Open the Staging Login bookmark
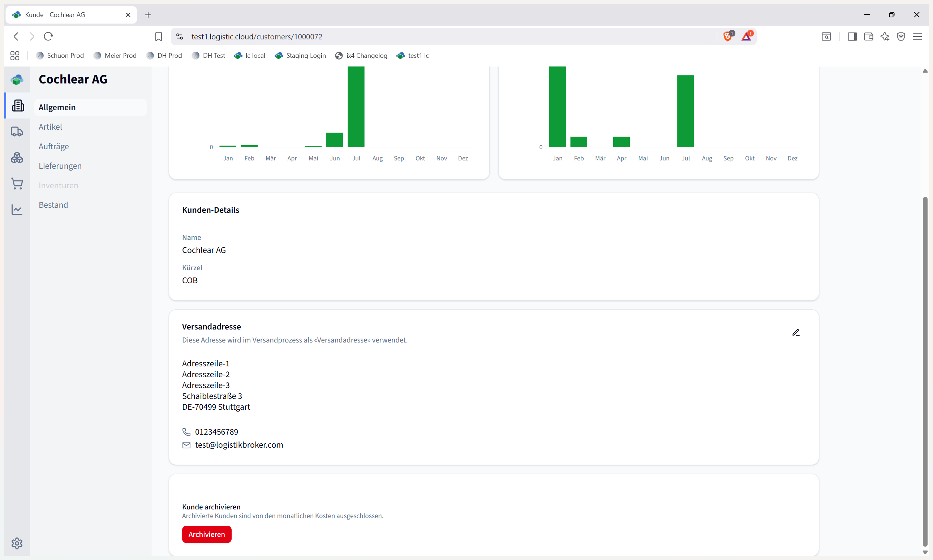Viewport: 933px width, 560px height. (x=300, y=56)
